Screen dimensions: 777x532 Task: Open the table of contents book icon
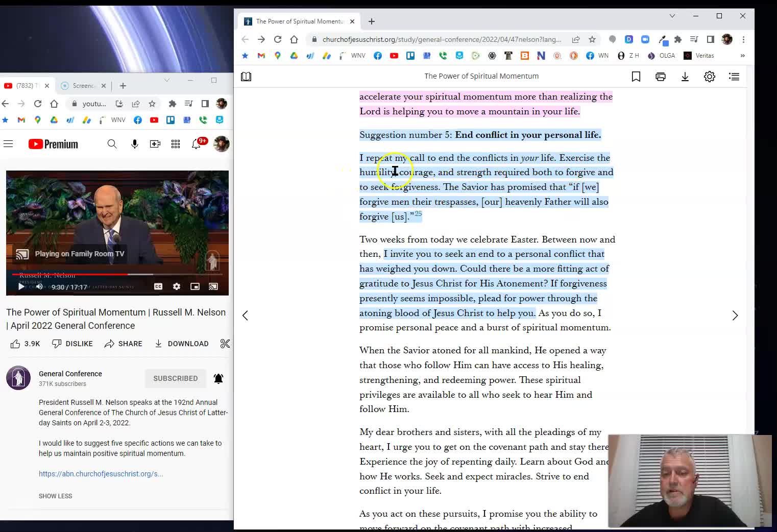pyautogui.click(x=246, y=77)
